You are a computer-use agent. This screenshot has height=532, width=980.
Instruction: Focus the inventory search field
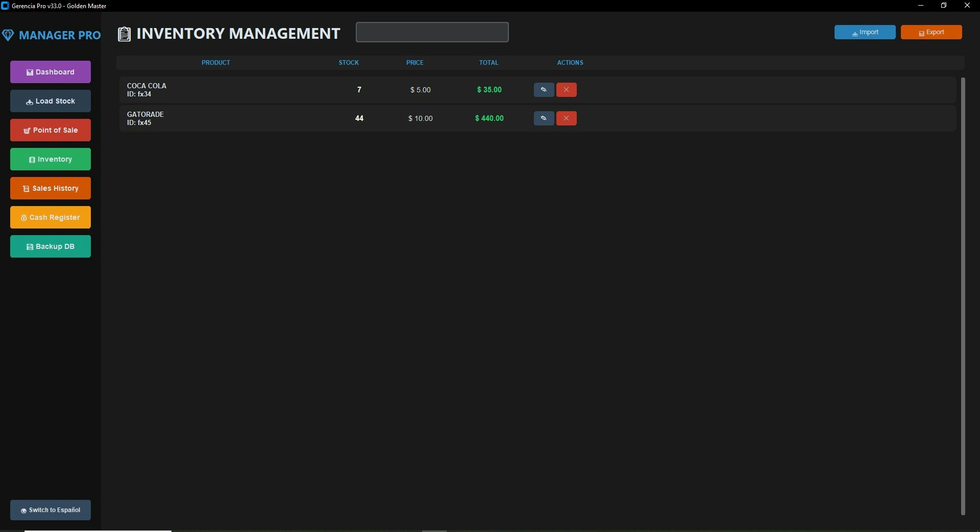point(432,32)
